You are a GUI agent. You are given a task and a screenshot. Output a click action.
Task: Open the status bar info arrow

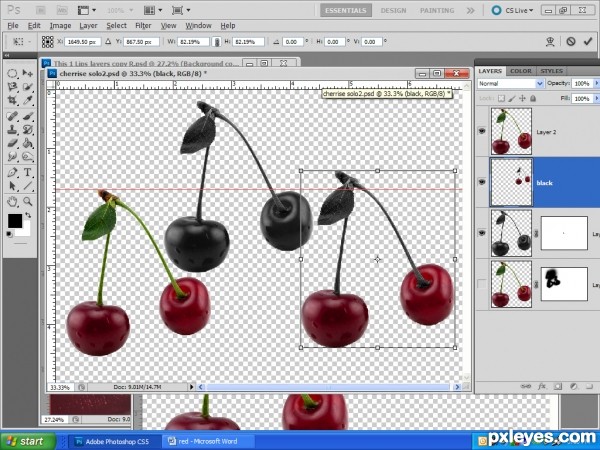point(192,387)
